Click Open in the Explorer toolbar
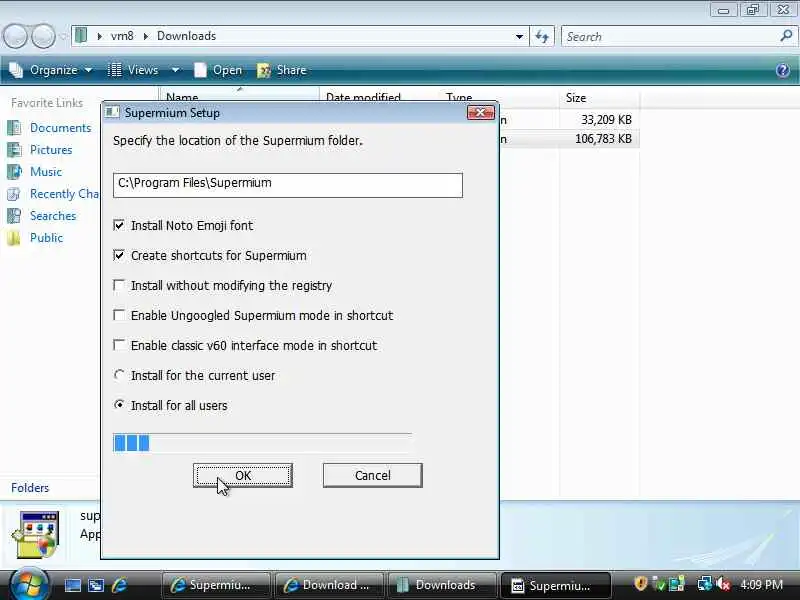The height and width of the screenshot is (600, 800). tap(218, 70)
